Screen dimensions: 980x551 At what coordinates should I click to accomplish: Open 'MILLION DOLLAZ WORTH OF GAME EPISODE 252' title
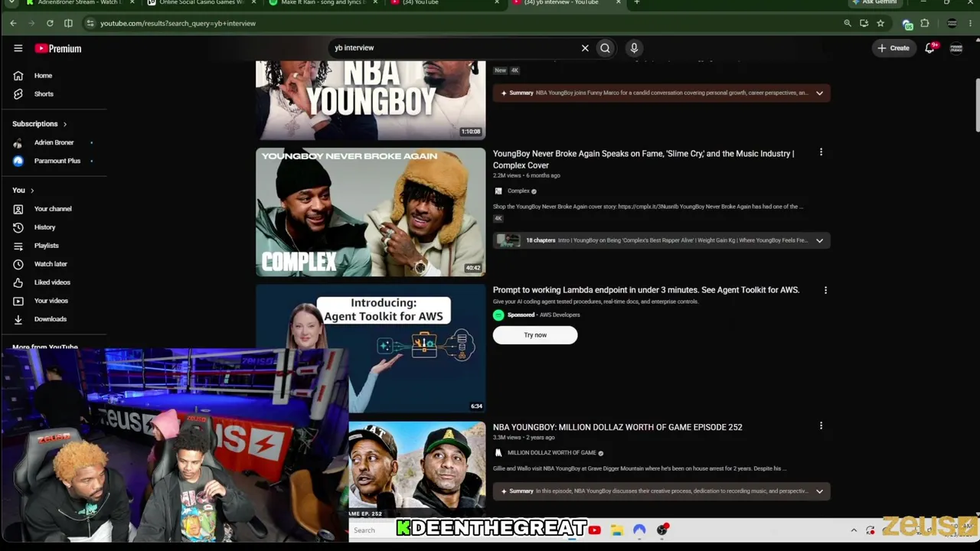point(618,428)
